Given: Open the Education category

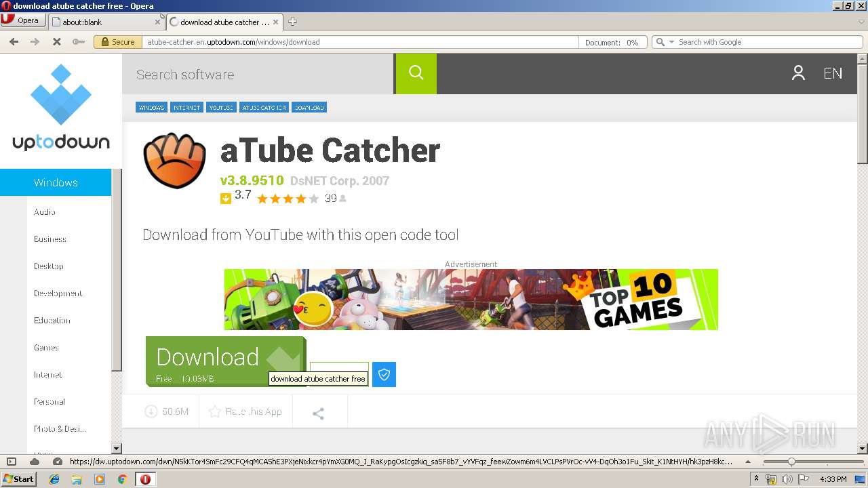Looking at the screenshot, I should tap(52, 321).
